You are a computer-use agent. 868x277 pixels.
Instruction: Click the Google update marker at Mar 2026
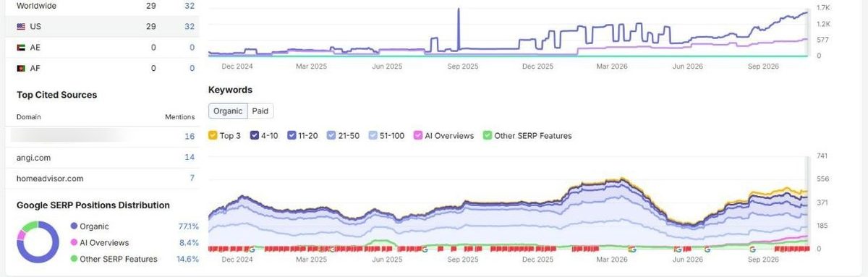pos(632,249)
